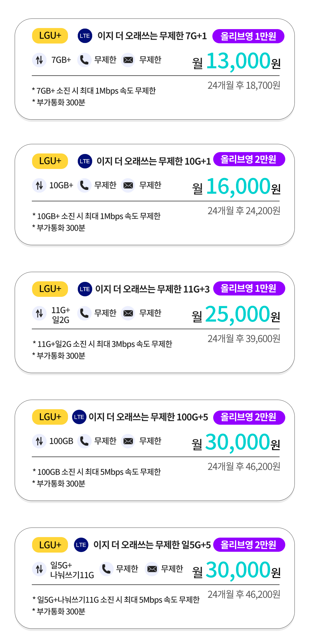Click the 24개월 후 46,200원 note on the 일5G+5 plan

244,594
